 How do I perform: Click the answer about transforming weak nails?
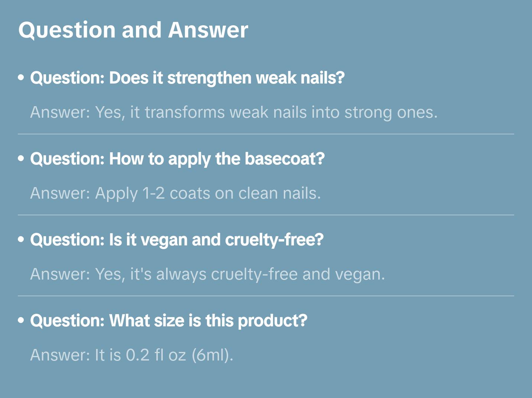(234, 112)
